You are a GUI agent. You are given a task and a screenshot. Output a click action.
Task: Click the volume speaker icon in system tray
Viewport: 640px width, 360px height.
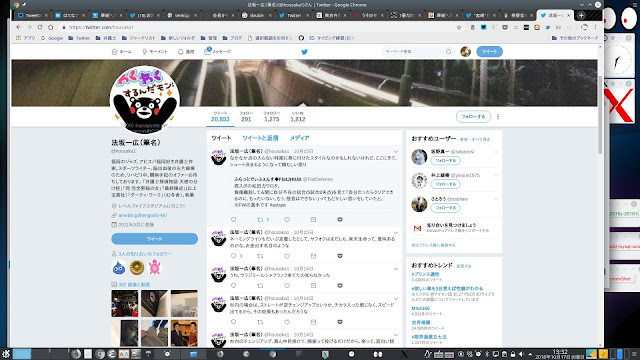pos(521,354)
